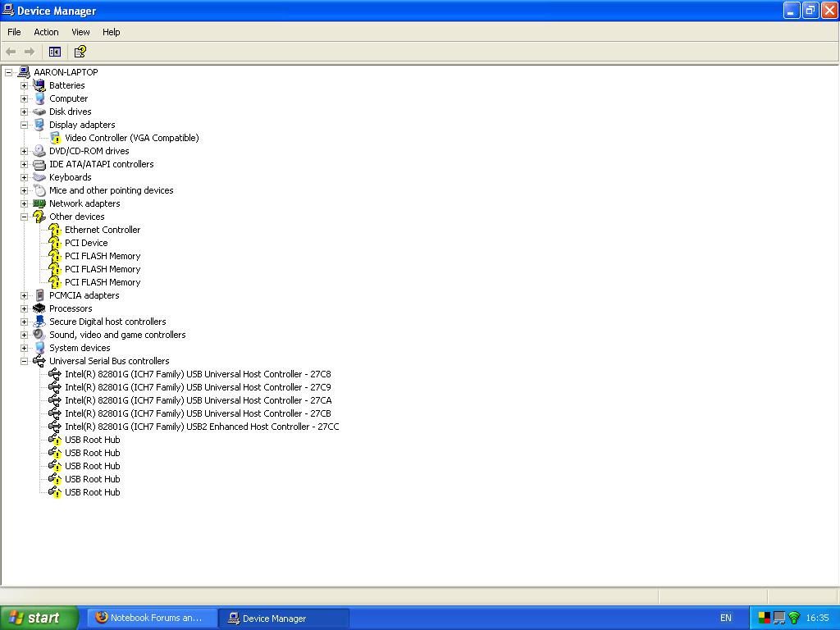Screen dimensions: 840x630
Task: Expand the Processors category
Action: (x=24, y=308)
